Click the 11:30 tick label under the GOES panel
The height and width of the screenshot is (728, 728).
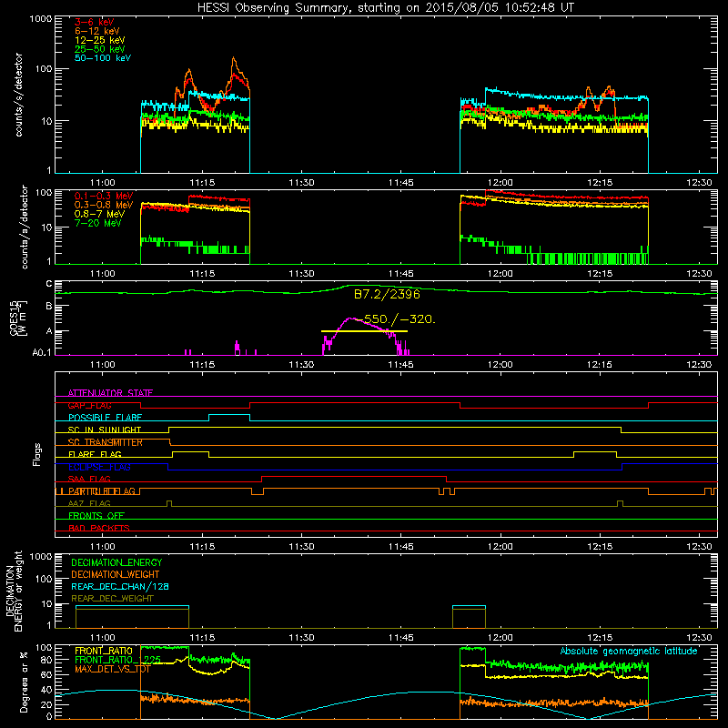(301, 365)
